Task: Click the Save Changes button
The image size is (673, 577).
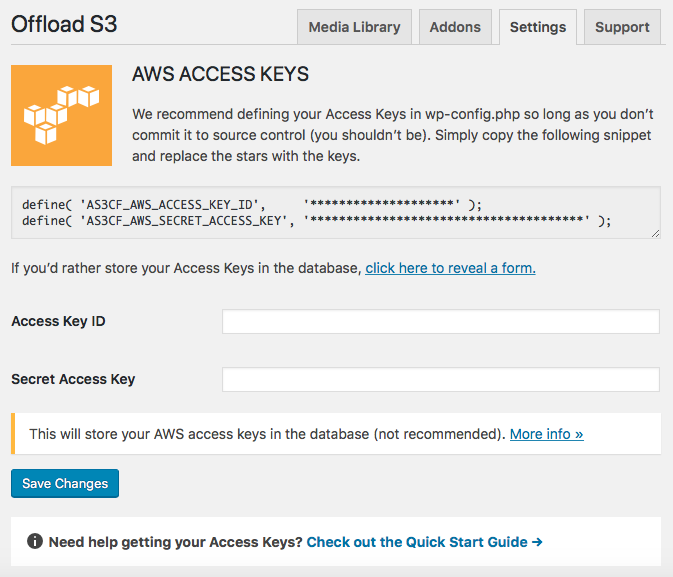Action: click(65, 483)
